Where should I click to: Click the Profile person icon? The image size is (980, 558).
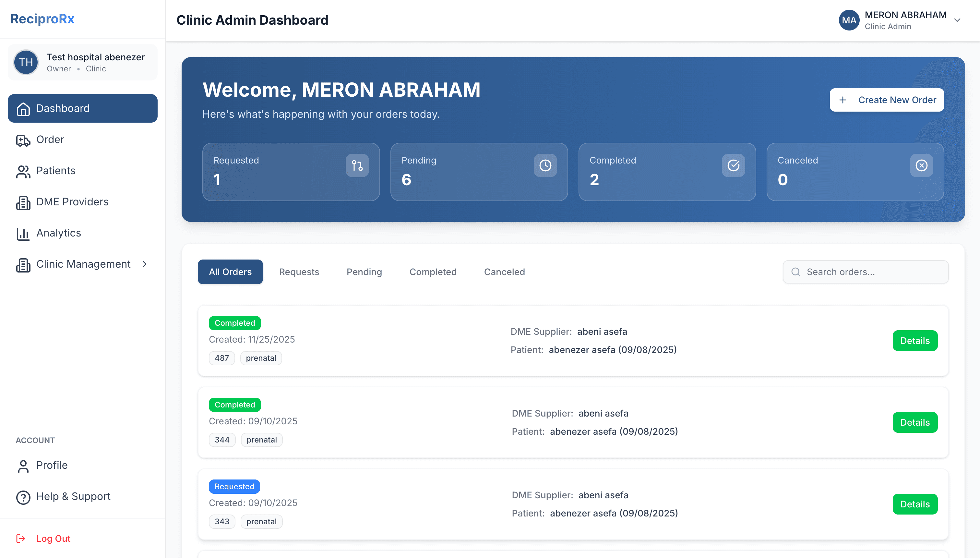click(x=23, y=465)
